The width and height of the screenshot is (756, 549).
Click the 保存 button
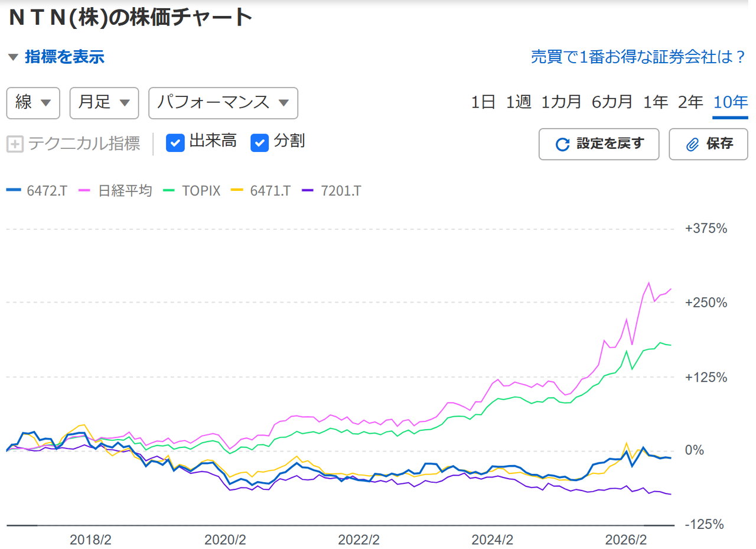708,144
